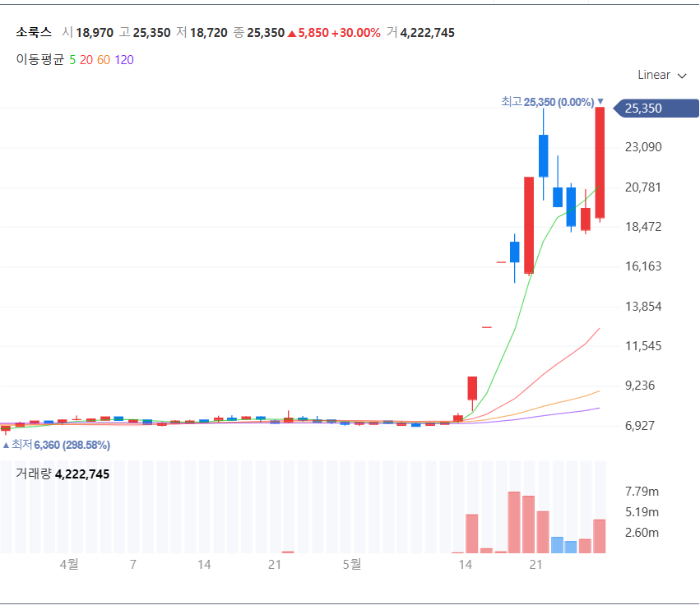Click the 5월 date axis label
700x610 pixels.
(x=352, y=565)
